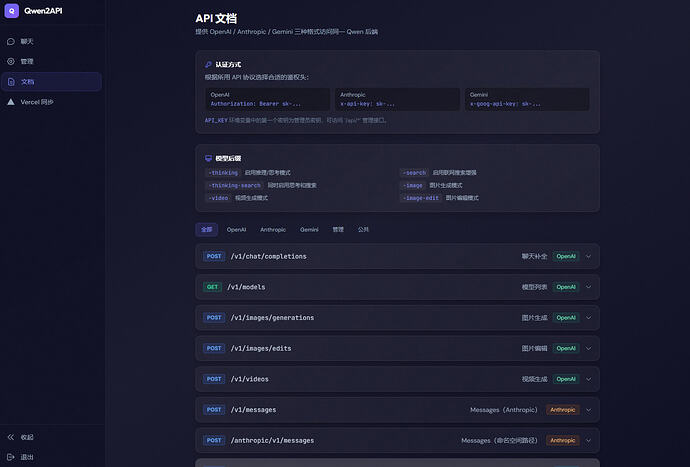Click the Qwen2API logo icon
This screenshot has height=467, width=690.
pos(11,11)
